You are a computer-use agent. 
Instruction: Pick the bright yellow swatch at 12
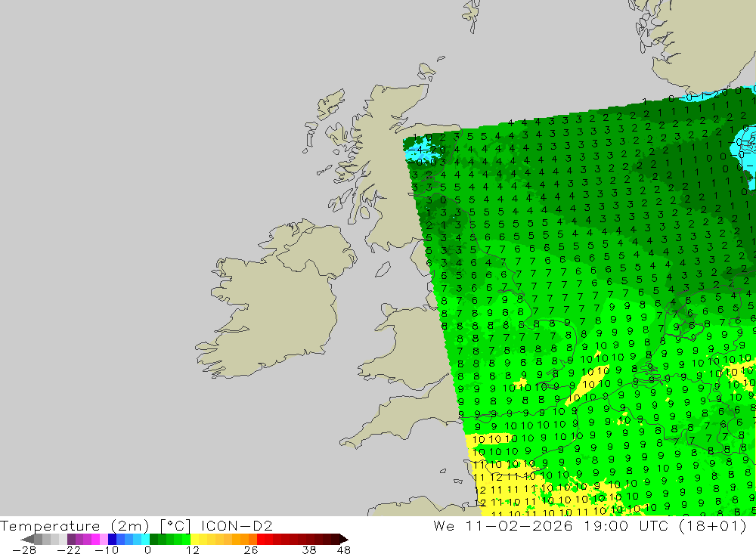click(x=195, y=539)
